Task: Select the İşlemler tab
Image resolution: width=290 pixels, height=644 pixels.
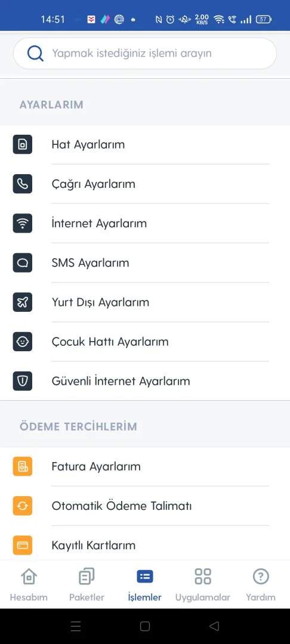Action: pos(144,585)
